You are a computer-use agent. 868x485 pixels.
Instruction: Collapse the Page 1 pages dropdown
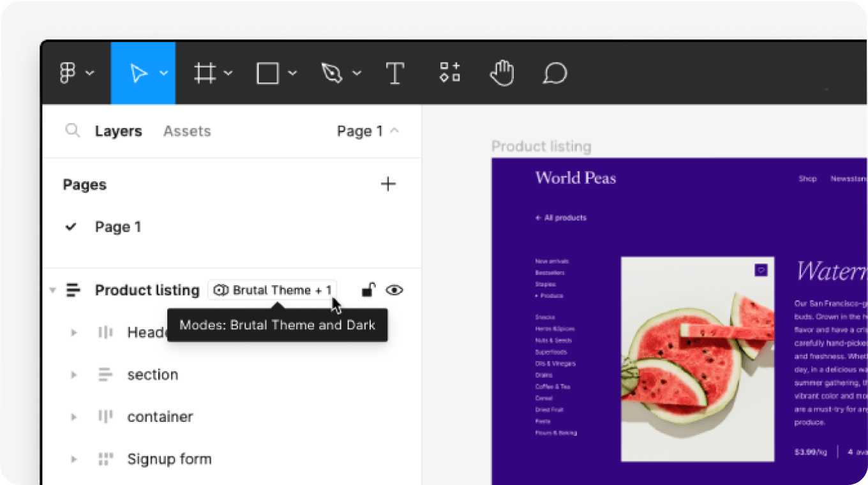tap(368, 131)
